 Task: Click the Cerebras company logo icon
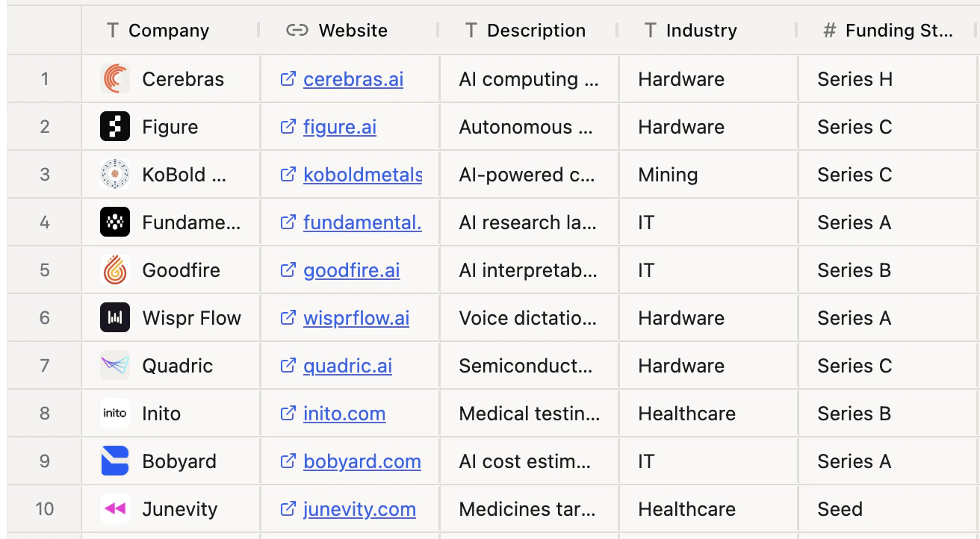(x=114, y=78)
